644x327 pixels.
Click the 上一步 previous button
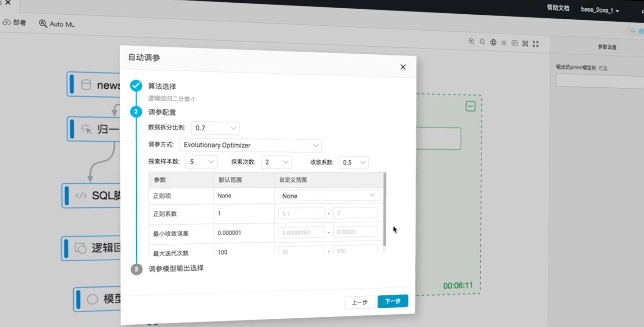pyautogui.click(x=360, y=302)
